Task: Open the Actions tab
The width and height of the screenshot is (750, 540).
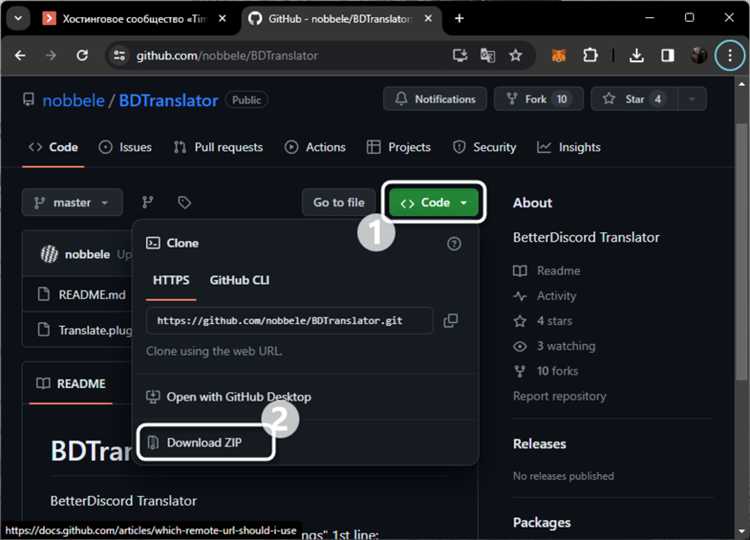Action: (315, 147)
